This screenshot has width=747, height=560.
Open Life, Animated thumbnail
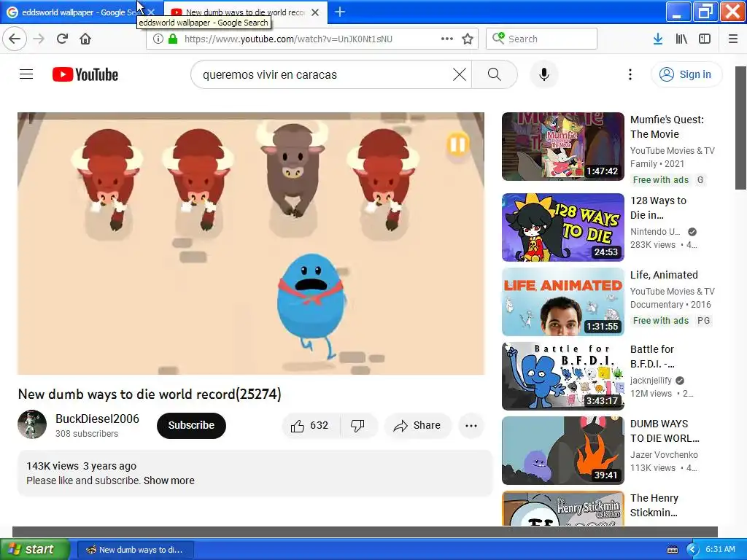(x=562, y=301)
